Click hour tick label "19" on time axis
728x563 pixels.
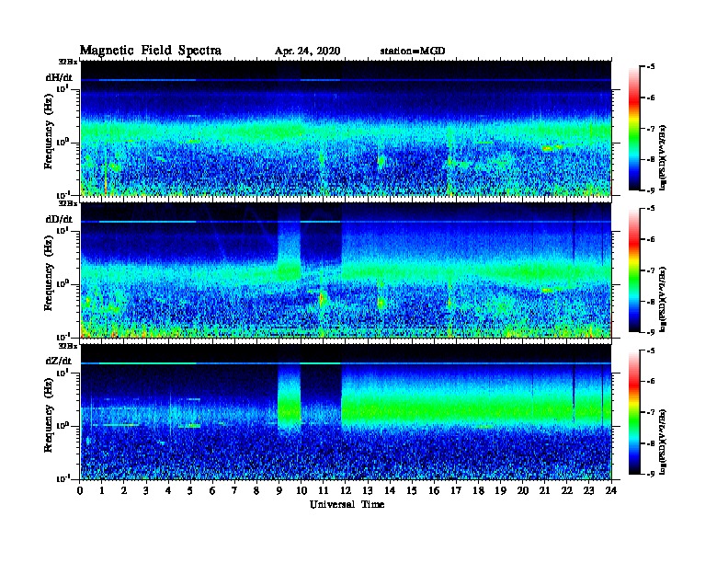point(500,491)
